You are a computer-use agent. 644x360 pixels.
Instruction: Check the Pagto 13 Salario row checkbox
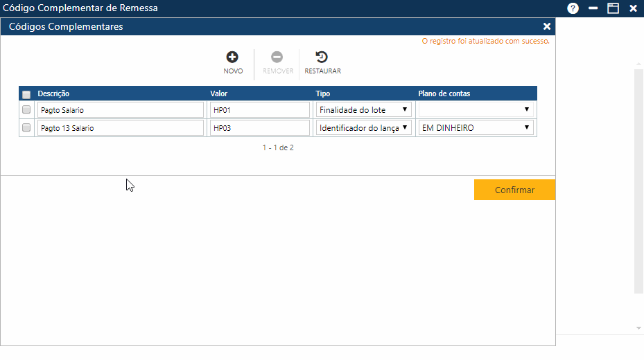[x=26, y=128]
